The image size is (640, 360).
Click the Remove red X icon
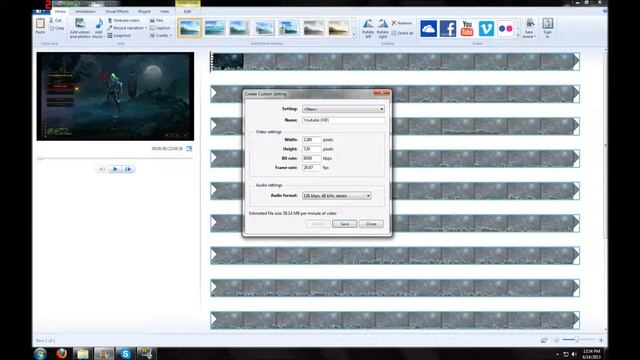pos(394,23)
